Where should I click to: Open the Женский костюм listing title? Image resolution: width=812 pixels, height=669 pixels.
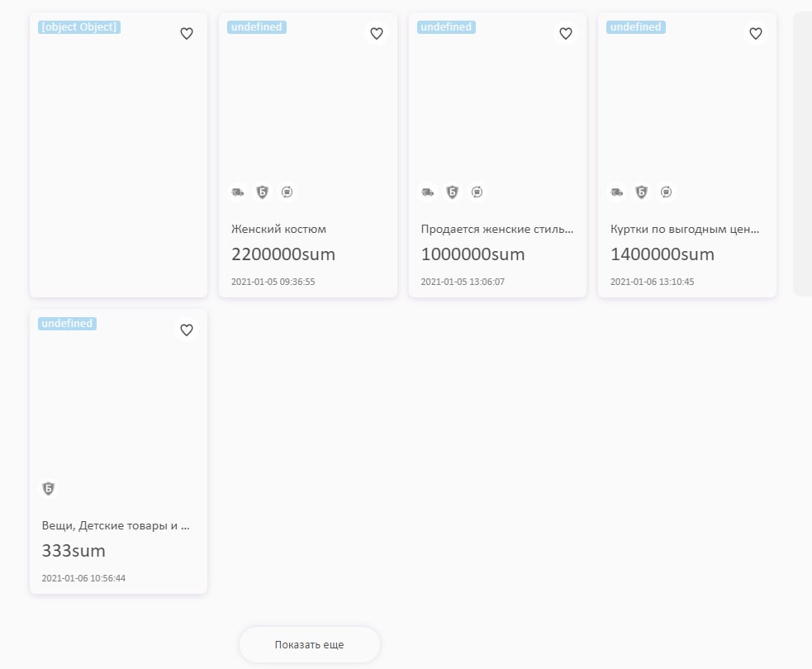(x=278, y=229)
